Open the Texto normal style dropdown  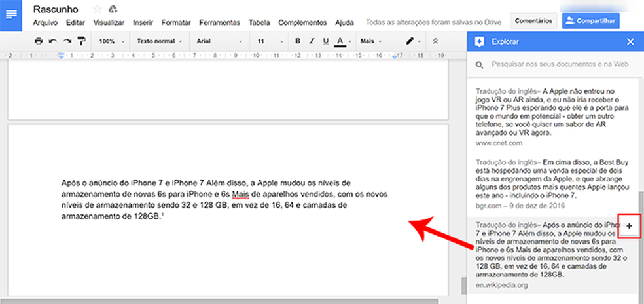pos(159,41)
